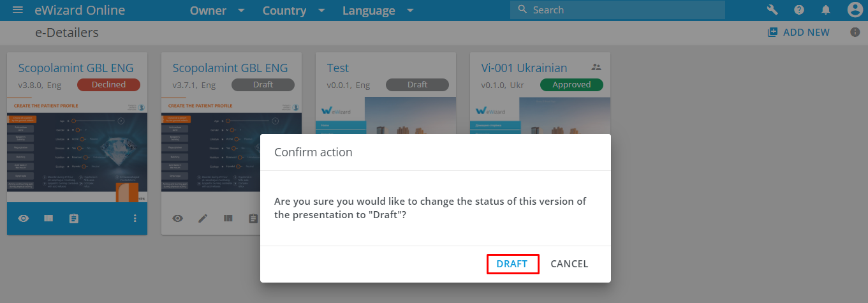Expand the Language filter dropdown
This screenshot has height=303, width=868.
coord(378,11)
